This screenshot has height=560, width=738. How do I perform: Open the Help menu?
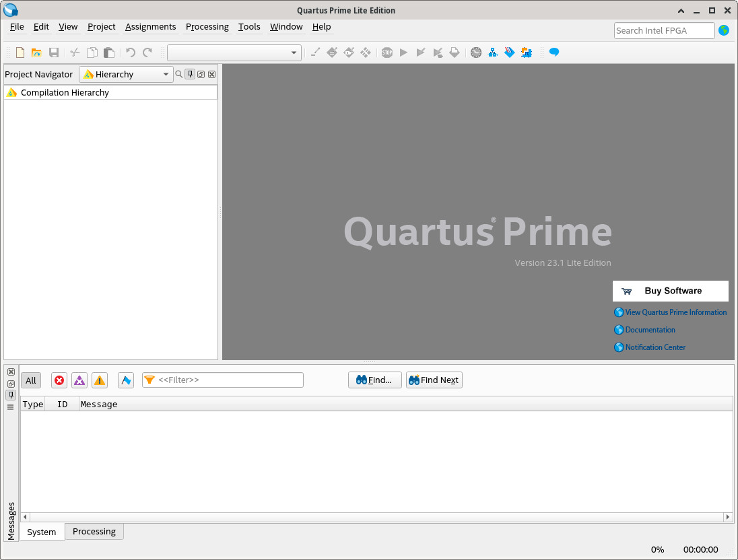pyautogui.click(x=321, y=27)
